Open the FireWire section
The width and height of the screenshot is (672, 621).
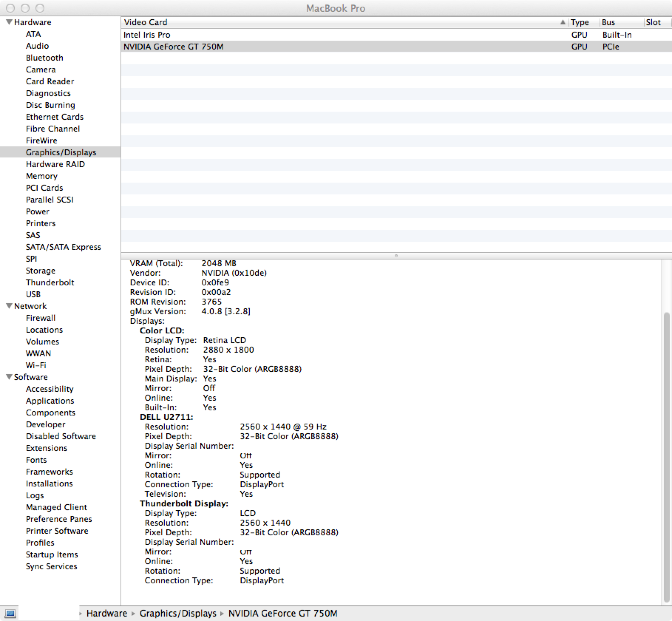(x=41, y=140)
